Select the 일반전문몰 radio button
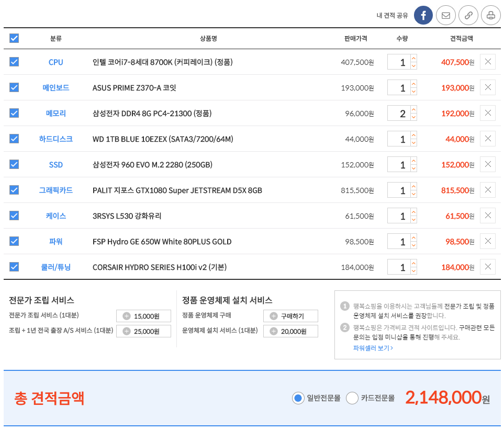Viewport: 504px width, 430px height. click(298, 398)
